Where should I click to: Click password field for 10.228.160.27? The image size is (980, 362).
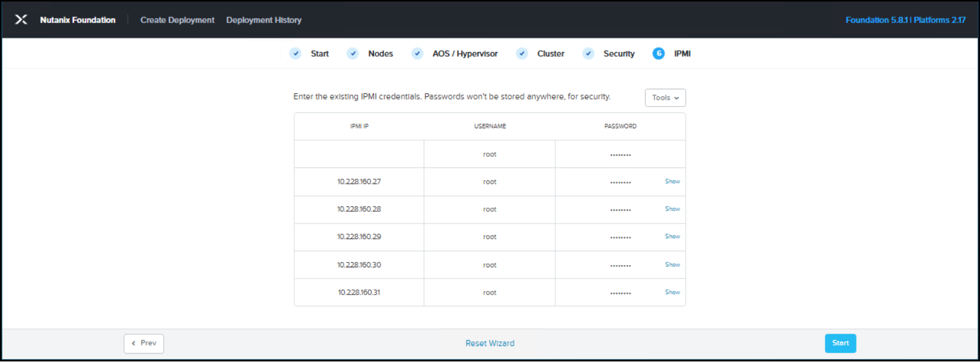tap(620, 182)
